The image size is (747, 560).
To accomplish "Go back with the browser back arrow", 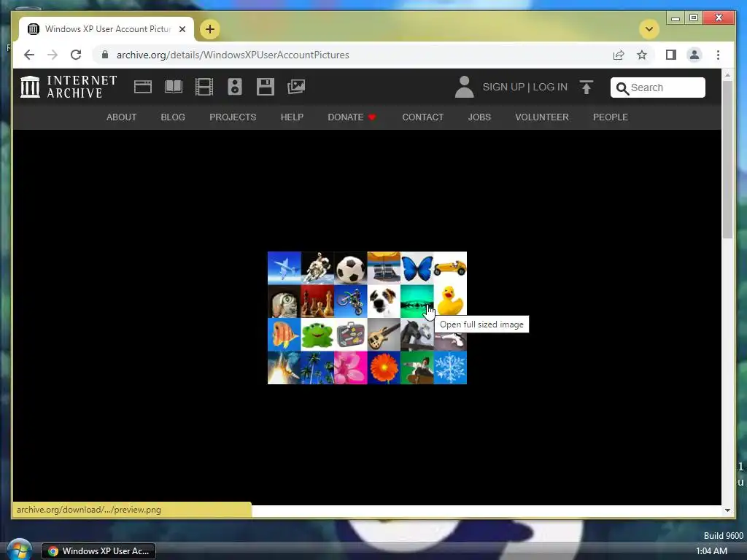I will coord(29,55).
